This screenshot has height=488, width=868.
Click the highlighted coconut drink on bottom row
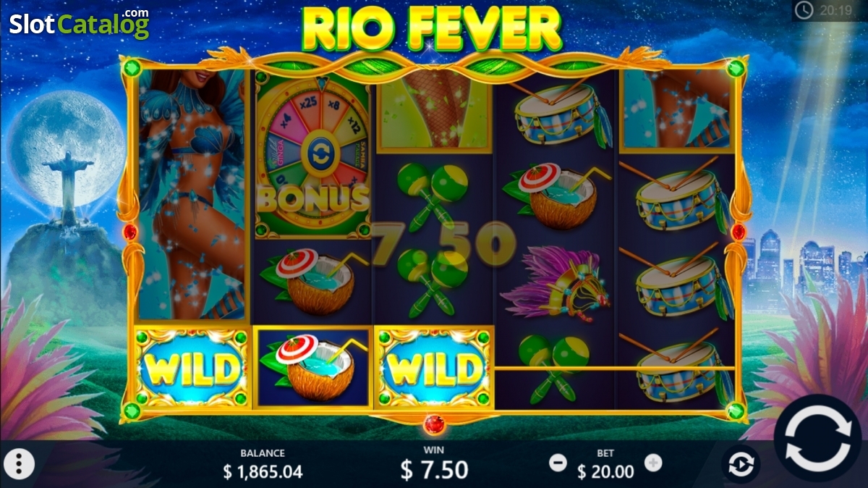[x=312, y=368]
